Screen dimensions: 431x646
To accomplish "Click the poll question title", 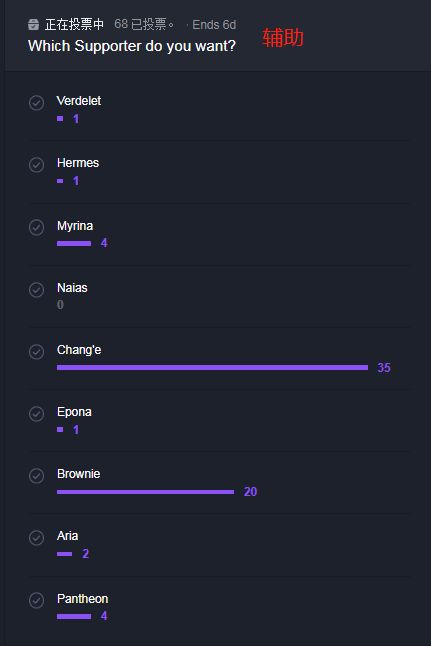I will coord(132,46).
